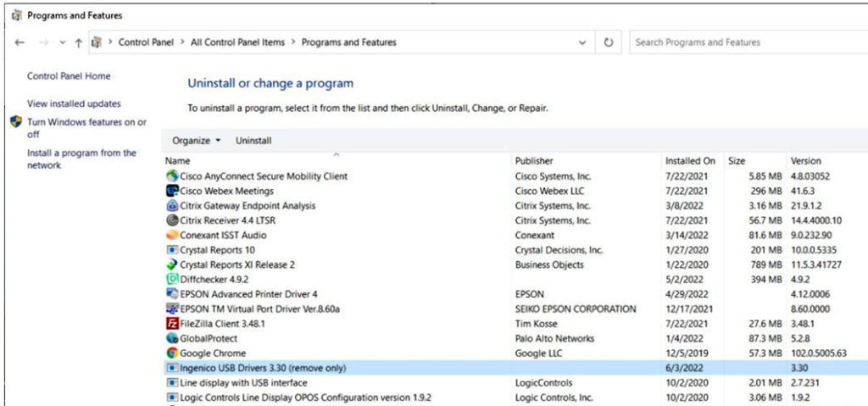This screenshot has width=868, height=406.
Task: Click the Palo Alto Networks publisher cell
Action: (x=554, y=338)
